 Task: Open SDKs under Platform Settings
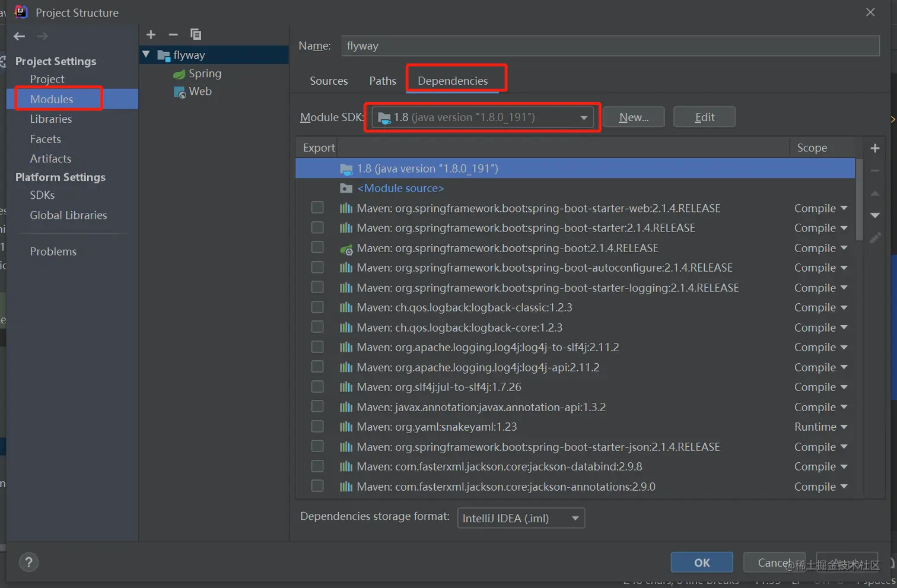coord(42,195)
